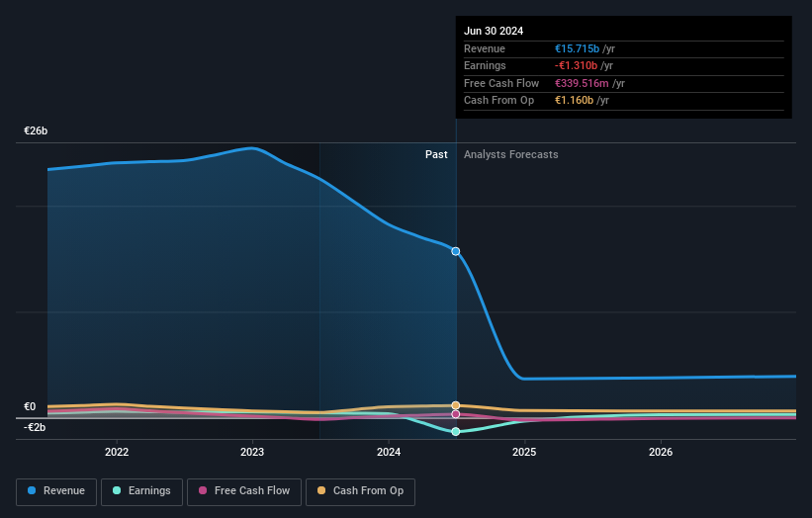This screenshot has width=812, height=518.
Task: Click the -€1.310b earnings value in tooltip
Action: tap(576, 65)
